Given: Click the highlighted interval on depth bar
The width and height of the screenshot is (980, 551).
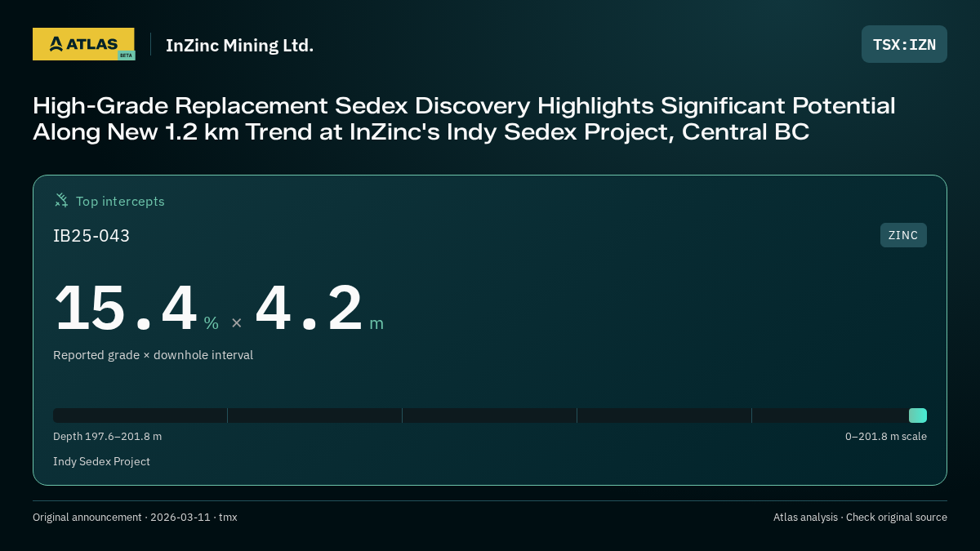Looking at the screenshot, I should pos(918,415).
